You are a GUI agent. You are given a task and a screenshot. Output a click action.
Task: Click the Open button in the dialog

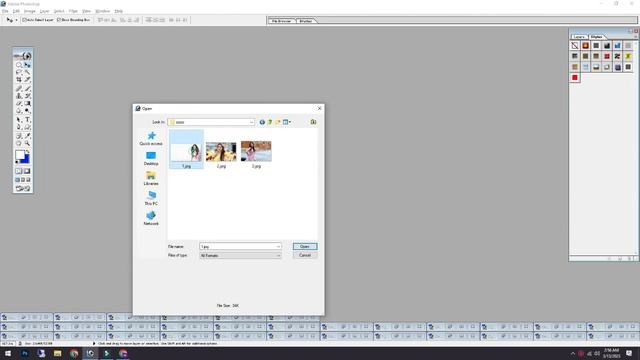click(x=305, y=247)
